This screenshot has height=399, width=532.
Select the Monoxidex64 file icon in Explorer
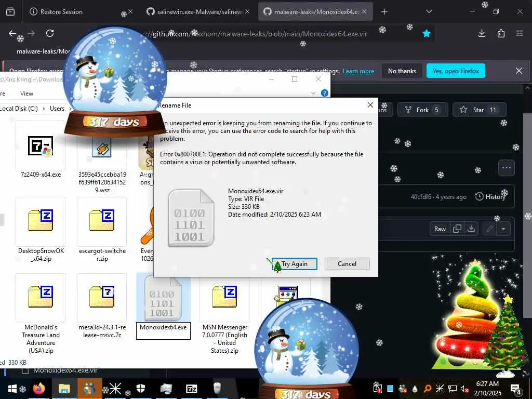(x=163, y=298)
